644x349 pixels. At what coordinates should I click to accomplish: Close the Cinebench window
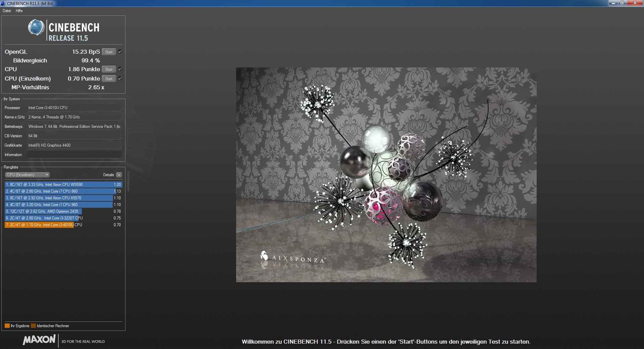click(635, 3)
